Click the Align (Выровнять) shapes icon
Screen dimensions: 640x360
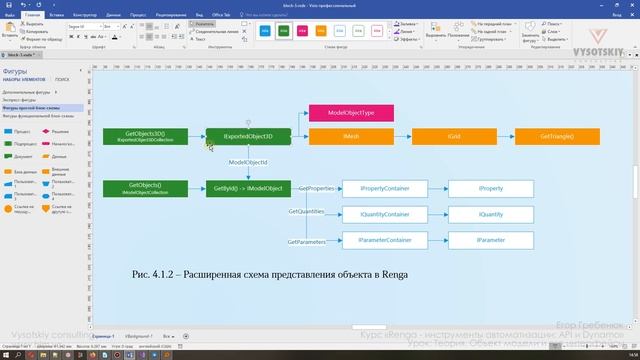click(436, 27)
